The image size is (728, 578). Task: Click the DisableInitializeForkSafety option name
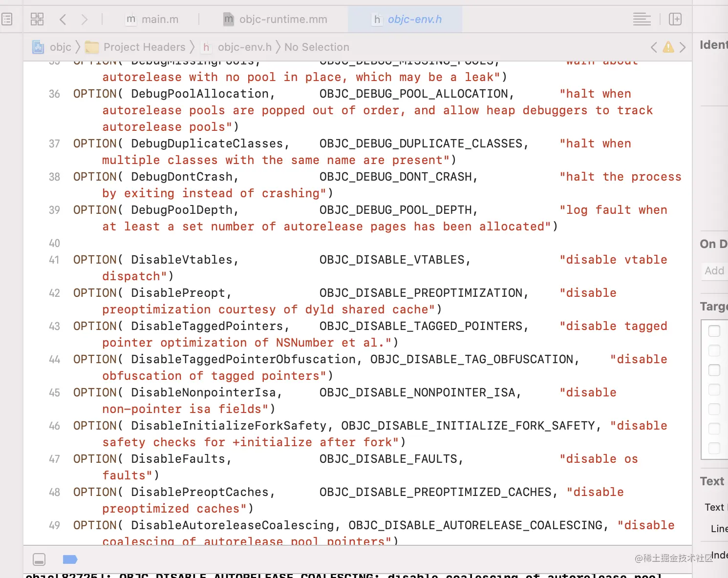pos(229,426)
